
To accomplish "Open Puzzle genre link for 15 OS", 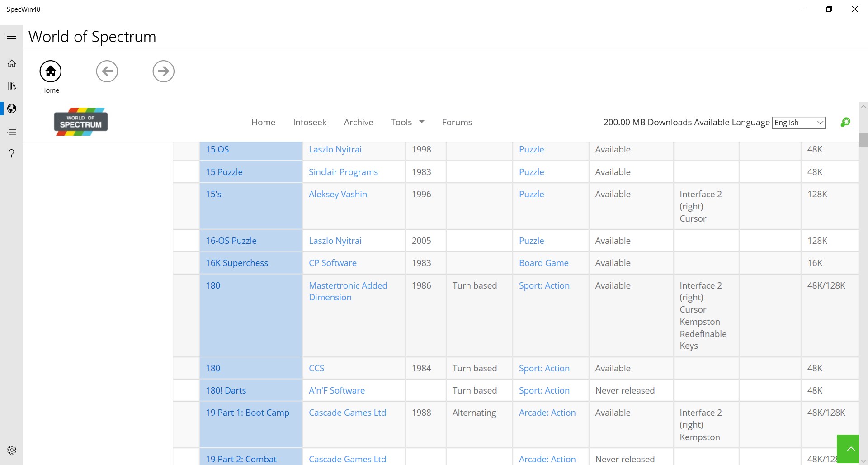I will pos(532,149).
